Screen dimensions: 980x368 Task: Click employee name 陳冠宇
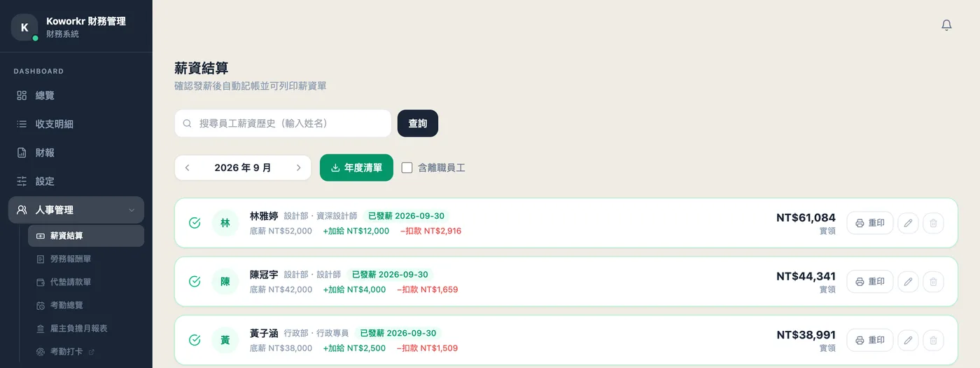point(264,275)
